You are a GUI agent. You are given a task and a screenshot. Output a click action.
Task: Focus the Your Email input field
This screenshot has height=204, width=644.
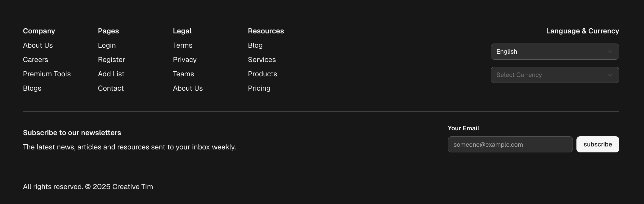[510, 145]
